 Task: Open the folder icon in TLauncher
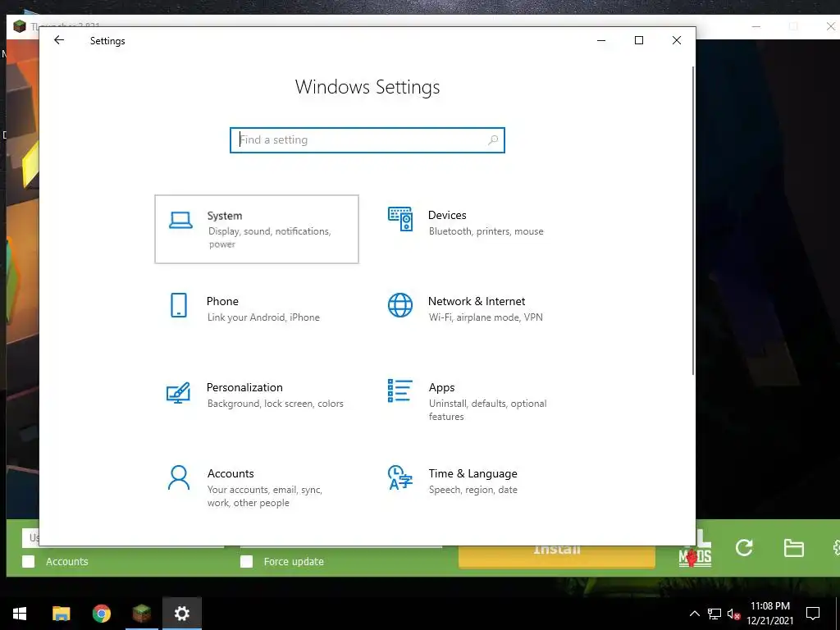pyautogui.click(x=793, y=548)
